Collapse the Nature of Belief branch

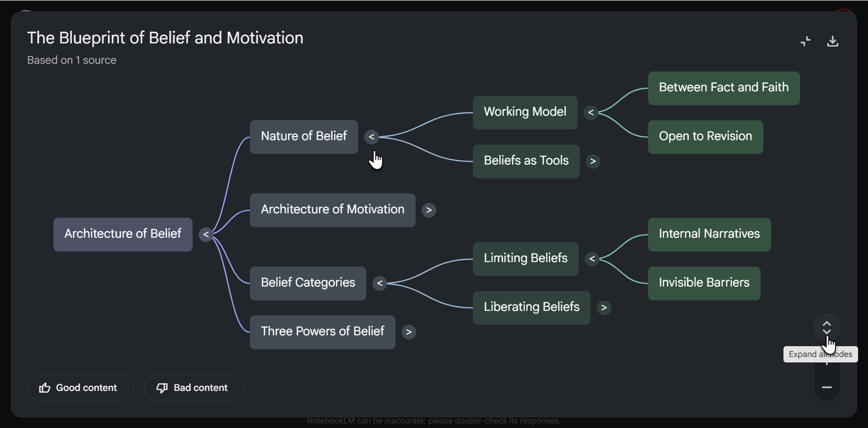(x=372, y=137)
